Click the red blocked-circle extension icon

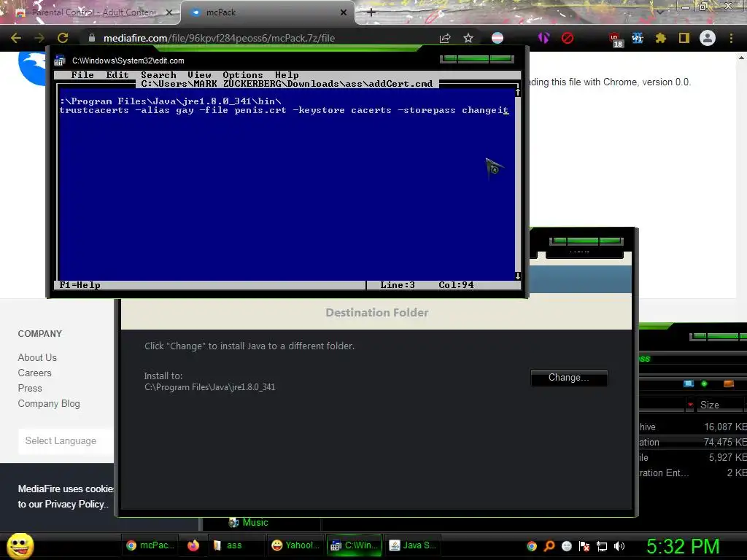(x=568, y=38)
